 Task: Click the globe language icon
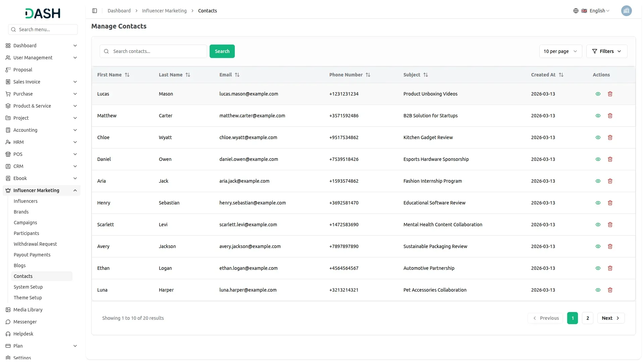[576, 11]
